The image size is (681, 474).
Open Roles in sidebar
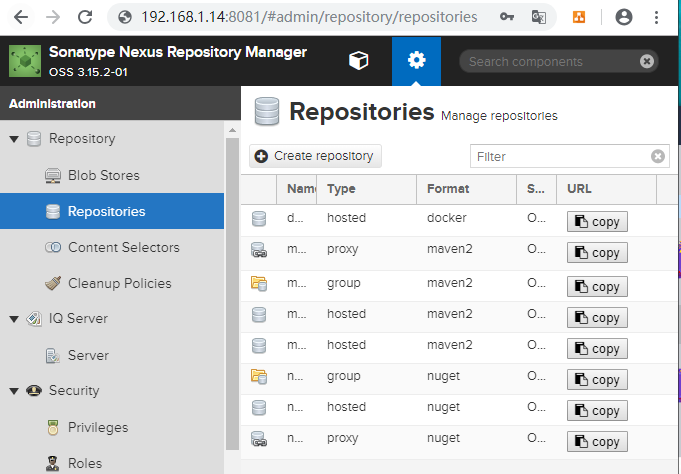coord(112,463)
